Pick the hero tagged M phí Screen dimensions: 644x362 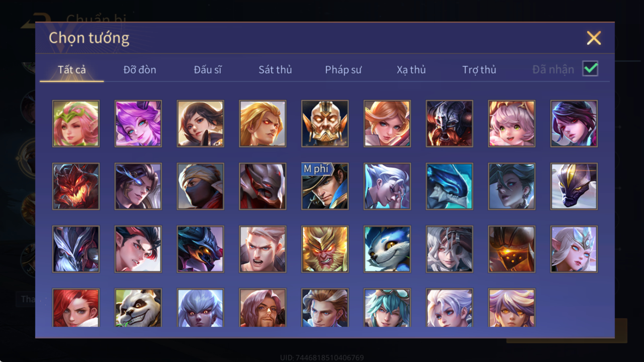pyautogui.click(x=325, y=186)
